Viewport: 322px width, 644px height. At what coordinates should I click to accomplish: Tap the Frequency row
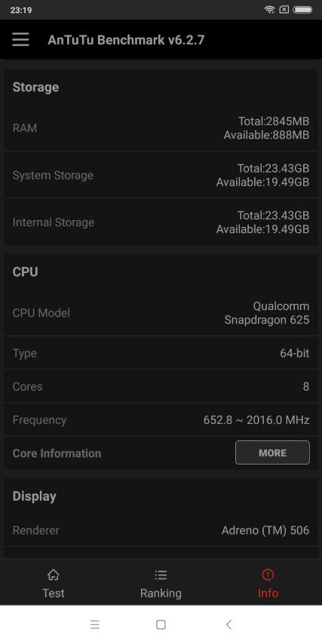point(161,420)
